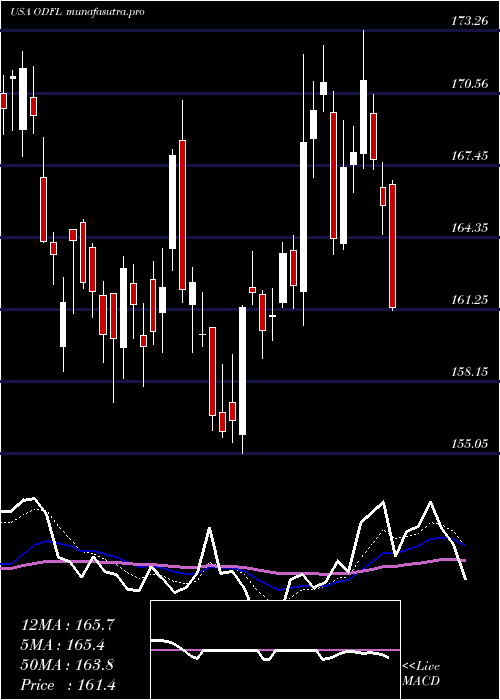Click the 158.15 price level label
This screenshot has height=700, width=500.
(472, 371)
